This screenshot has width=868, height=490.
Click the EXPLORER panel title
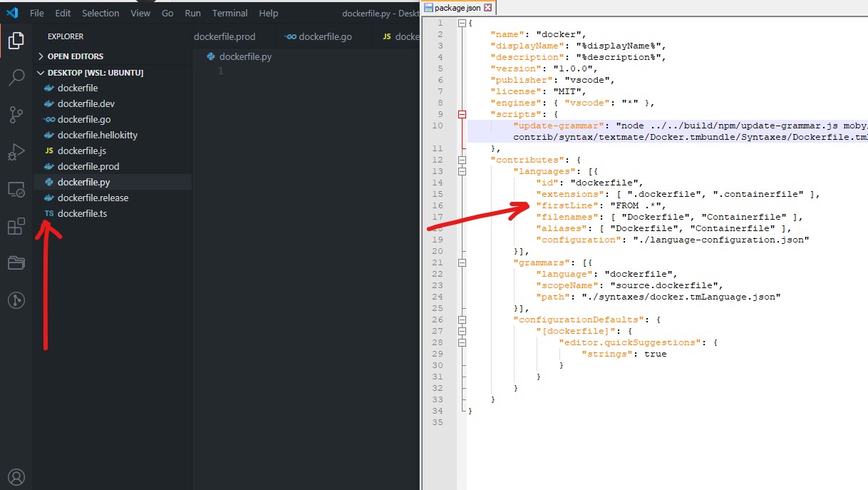coord(66,36)
